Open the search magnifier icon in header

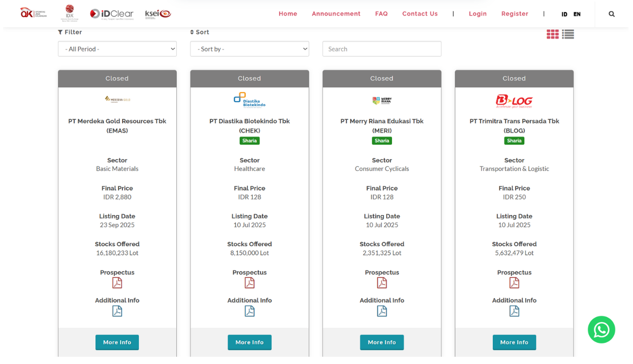coord(612,14)
